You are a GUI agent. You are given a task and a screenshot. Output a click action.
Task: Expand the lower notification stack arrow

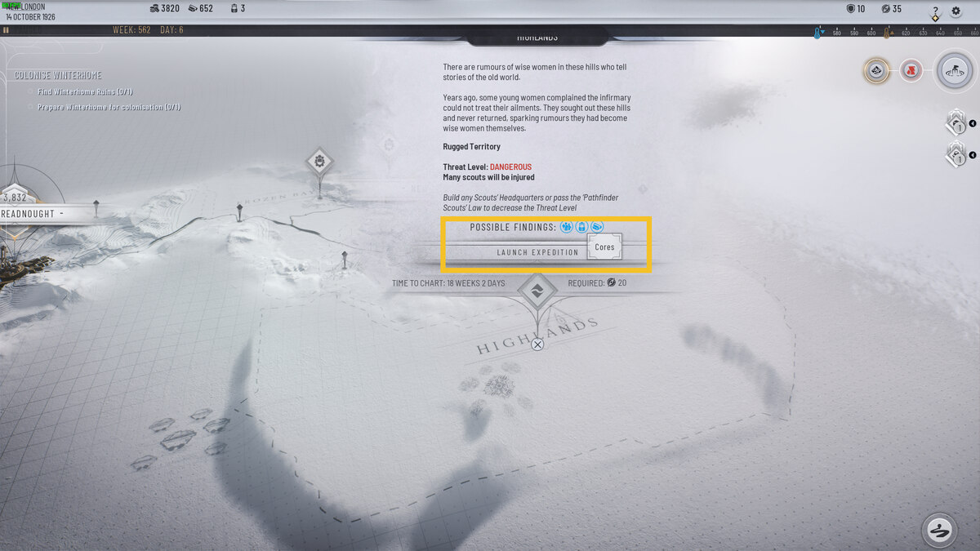pyautogui.click(x=973, y=155)
